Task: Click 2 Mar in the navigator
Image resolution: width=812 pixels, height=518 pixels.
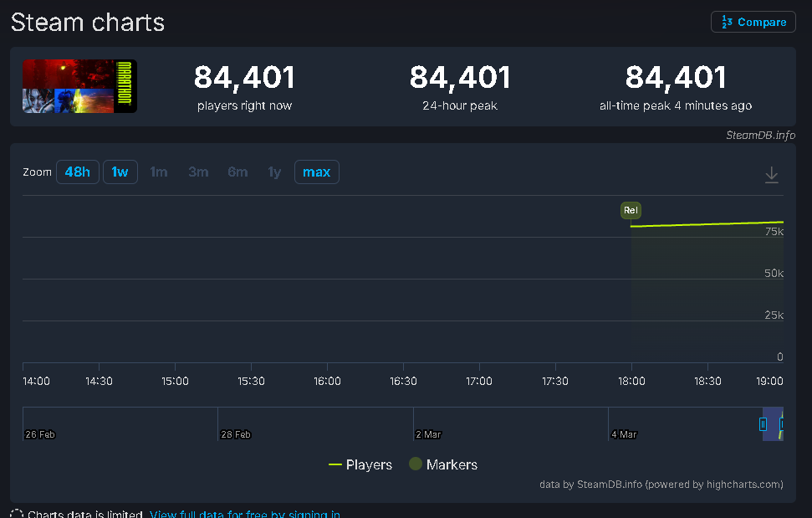Action: [428, 434]
